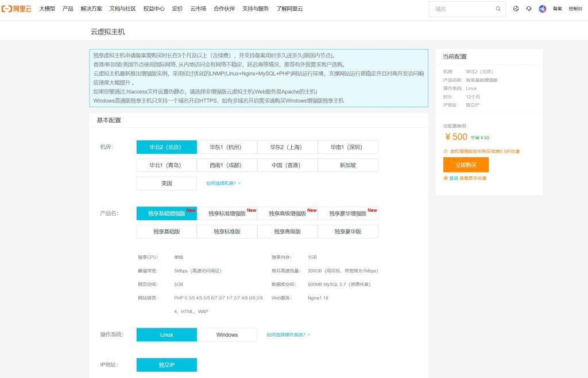Open the globe region icon in header

coord(516,9)
